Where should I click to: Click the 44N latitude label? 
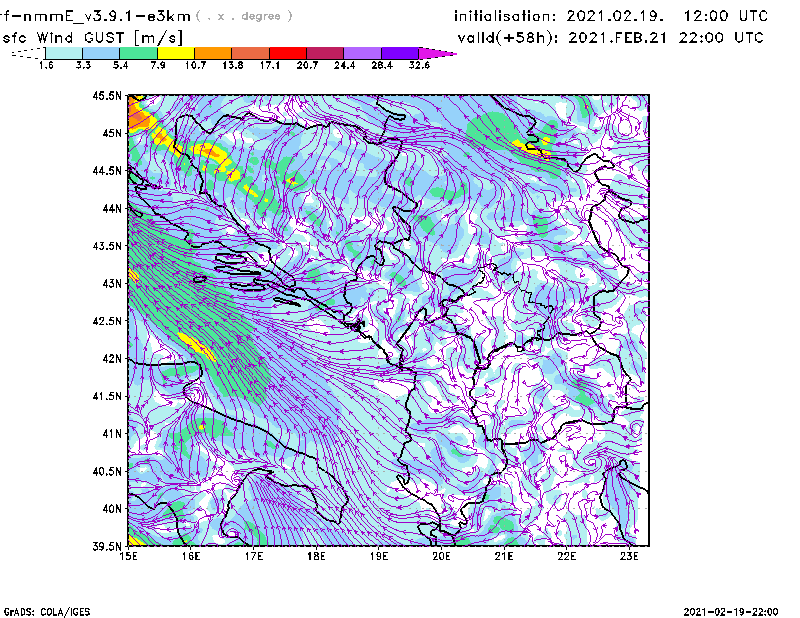[112, 208]
